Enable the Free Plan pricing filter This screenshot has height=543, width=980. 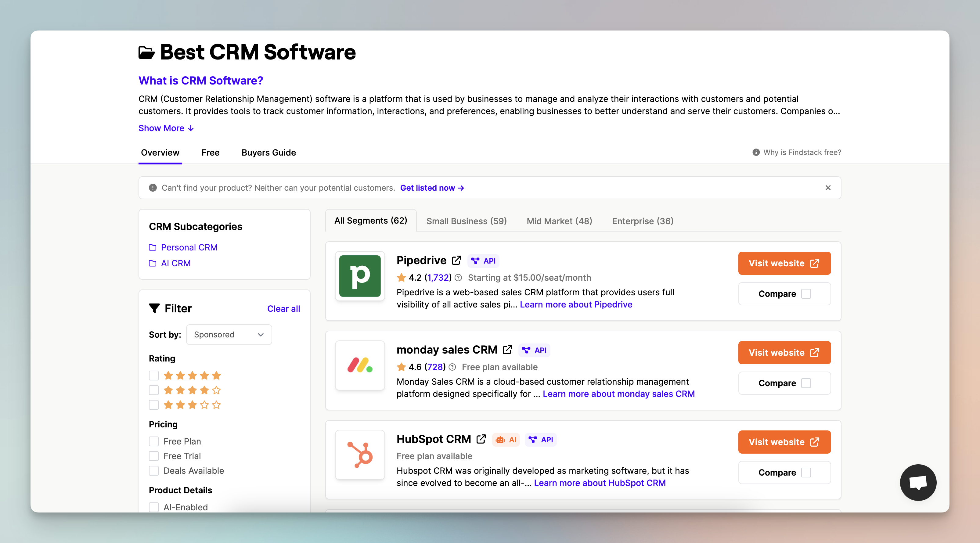154,441
